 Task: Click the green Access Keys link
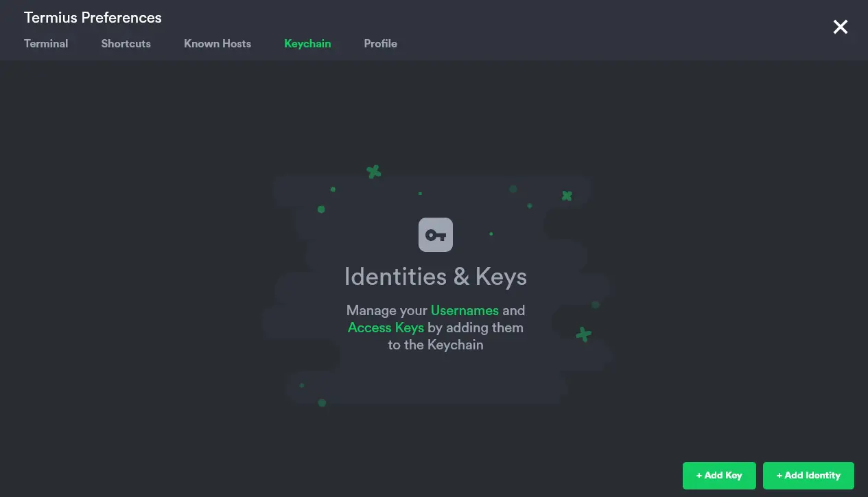coord(386,327)
